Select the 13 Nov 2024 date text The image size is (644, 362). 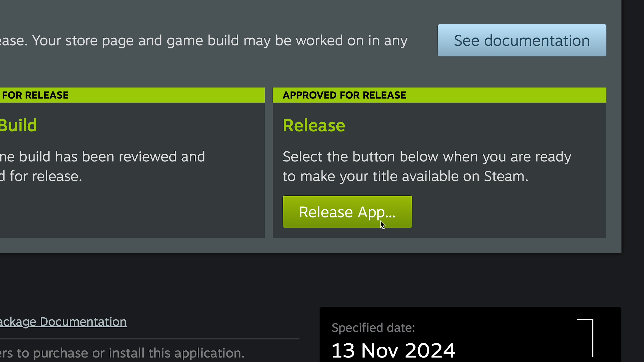[x=393, y=350]
